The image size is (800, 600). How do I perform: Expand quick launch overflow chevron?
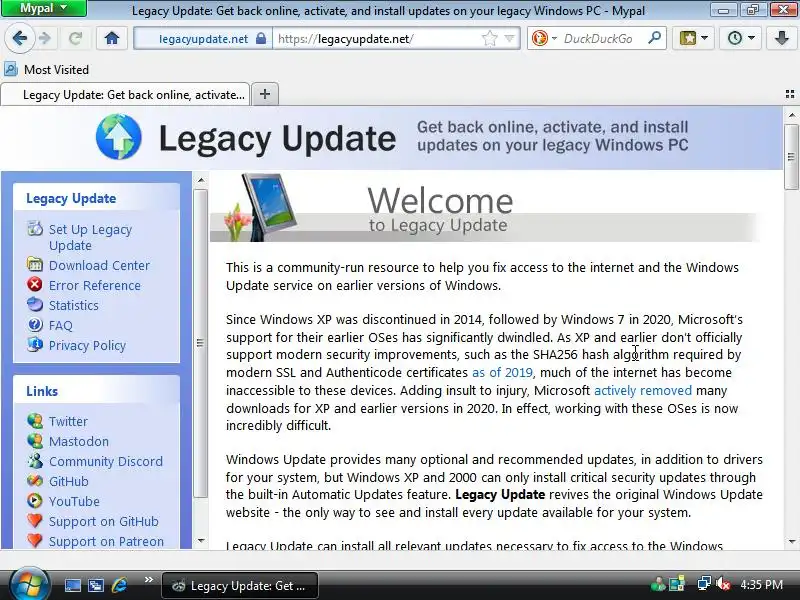pyautogui.click(x=148, y=580)
